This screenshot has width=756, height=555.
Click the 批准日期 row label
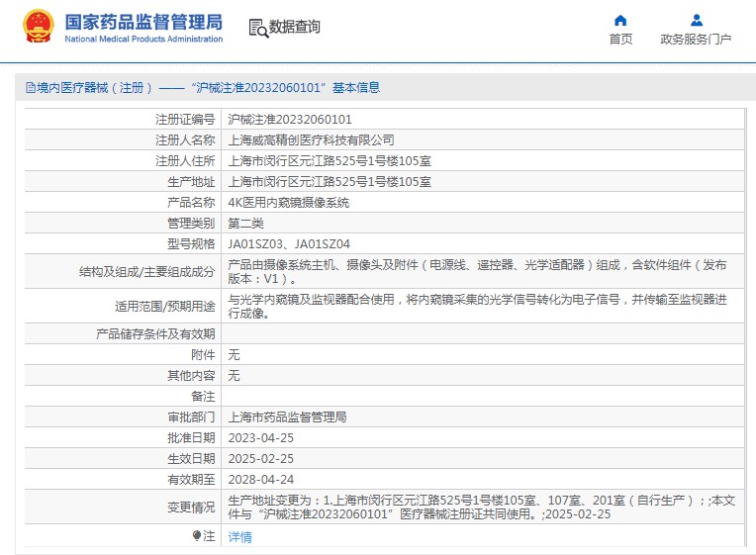[x=191, y=438]
